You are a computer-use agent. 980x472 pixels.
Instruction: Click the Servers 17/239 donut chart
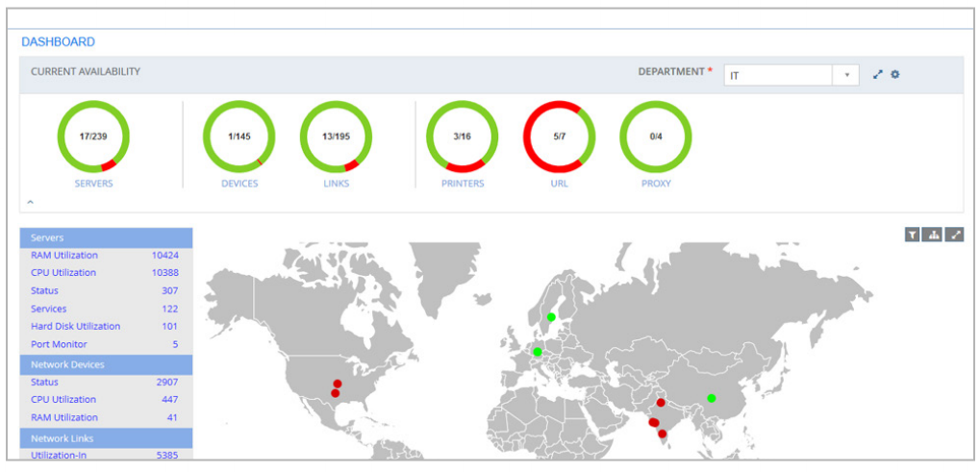93,137
